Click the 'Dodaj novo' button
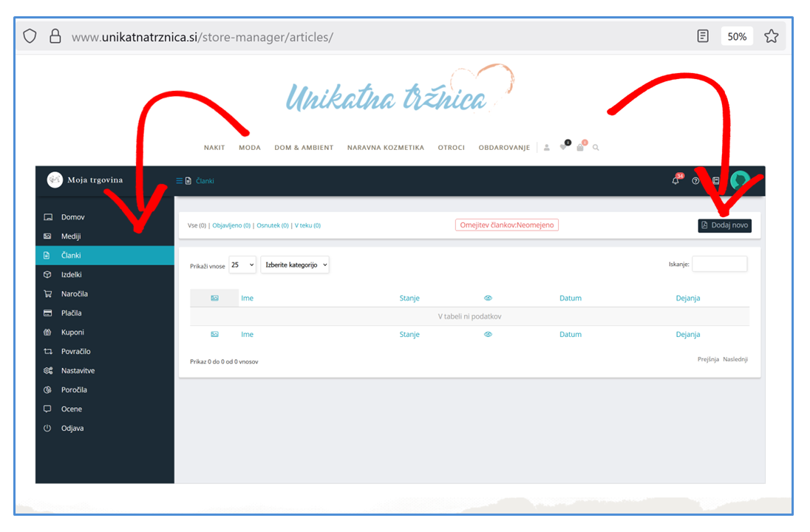The height and width of the screenshot is (532, 810). click(x=724, y=225)
